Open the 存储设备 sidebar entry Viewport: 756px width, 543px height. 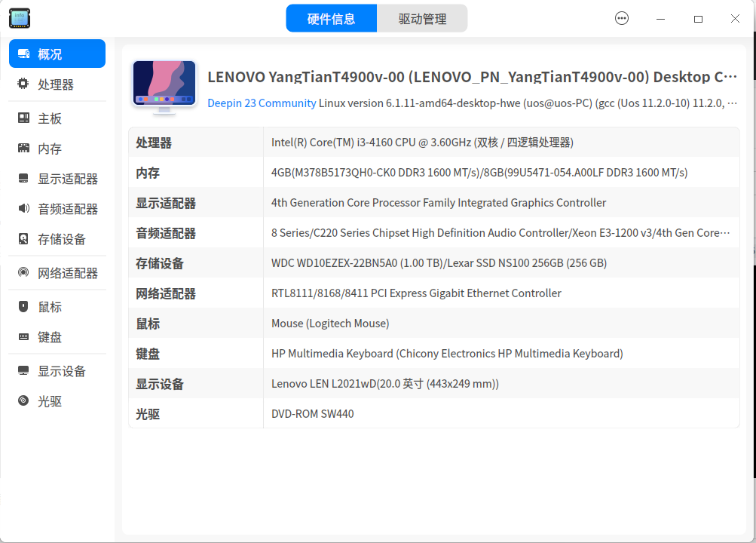57,239
